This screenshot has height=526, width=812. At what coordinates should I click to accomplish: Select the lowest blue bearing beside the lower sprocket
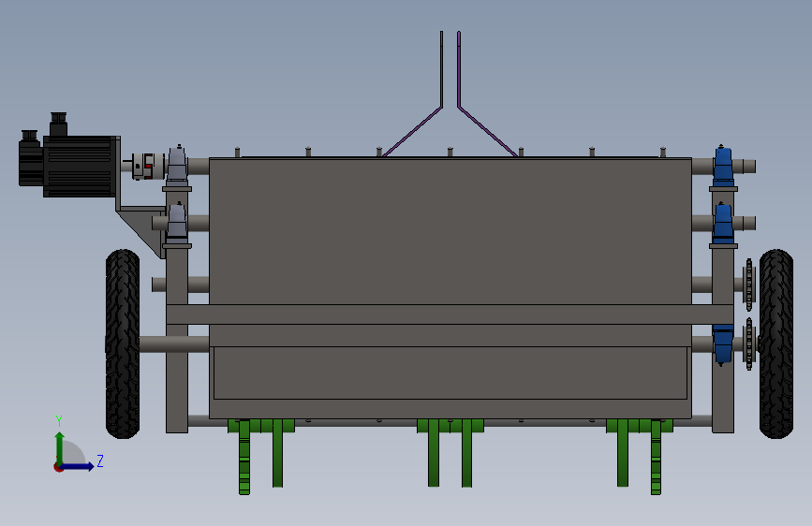point(723,343)
